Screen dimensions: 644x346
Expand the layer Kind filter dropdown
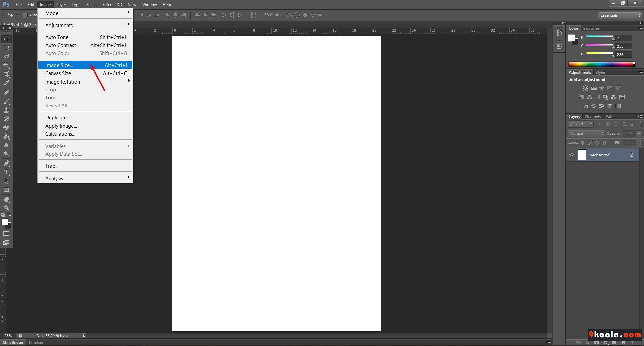coord(581,124)
